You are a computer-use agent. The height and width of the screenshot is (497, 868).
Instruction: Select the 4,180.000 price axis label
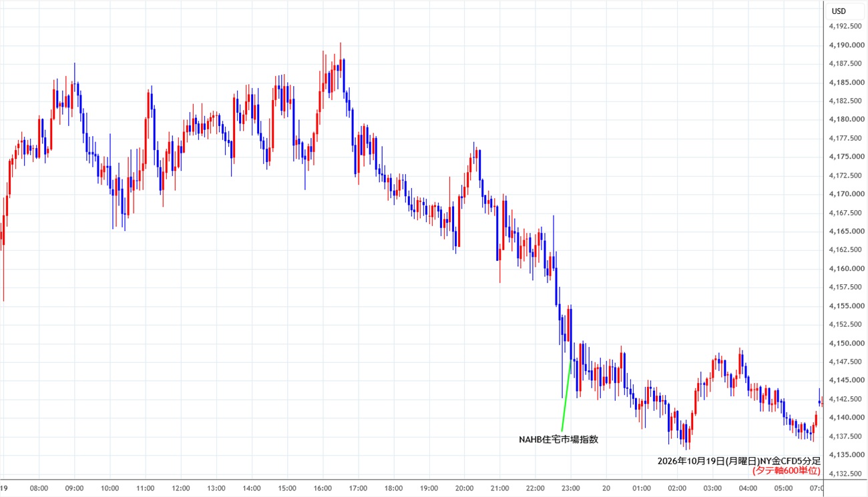pos(847,119)
